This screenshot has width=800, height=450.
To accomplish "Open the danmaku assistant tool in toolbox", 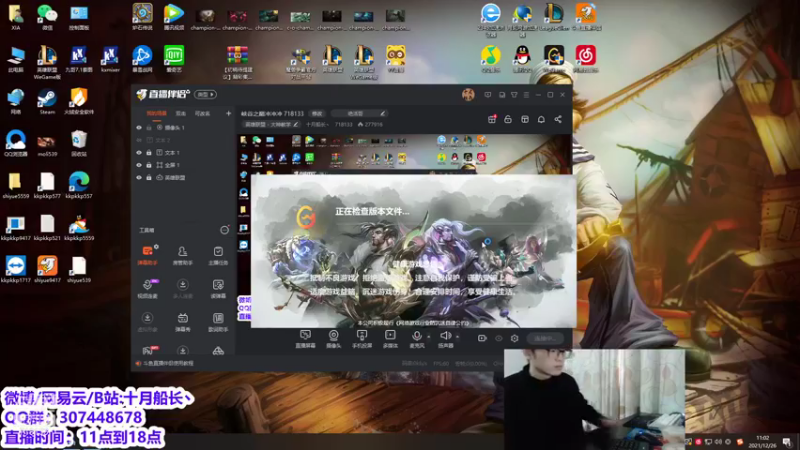I will pyautogui.click(x=147, y=254).
